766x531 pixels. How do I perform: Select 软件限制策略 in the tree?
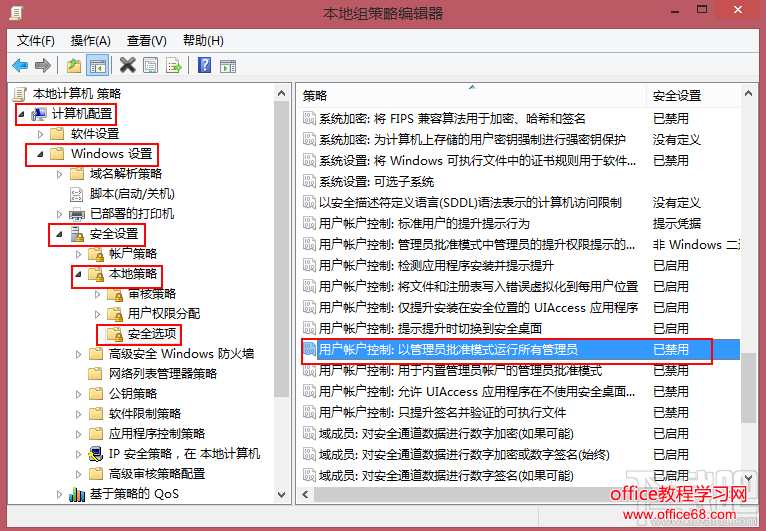145,414
